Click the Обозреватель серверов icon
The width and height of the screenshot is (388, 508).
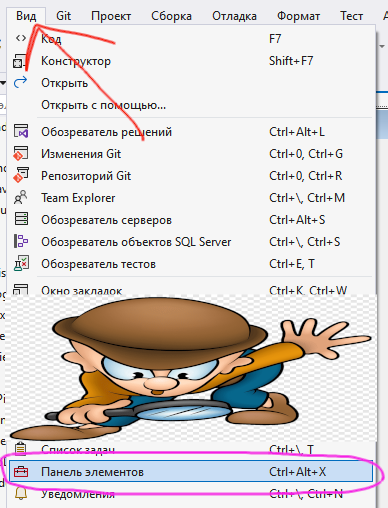[x=21, y=219]
